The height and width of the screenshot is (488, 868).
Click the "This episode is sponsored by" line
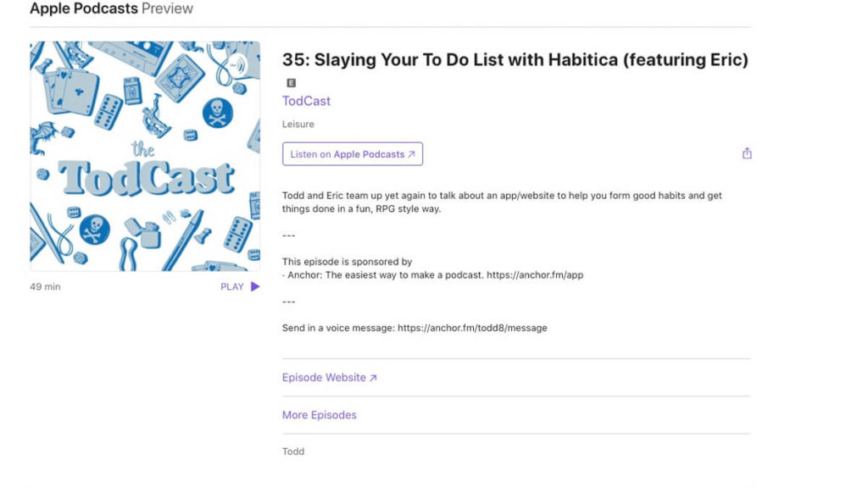point(347,262)
